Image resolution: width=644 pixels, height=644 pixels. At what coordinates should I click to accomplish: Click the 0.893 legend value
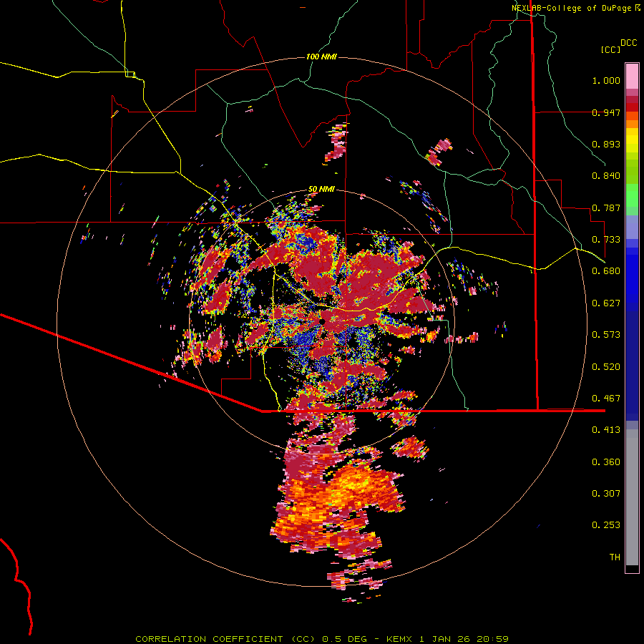606,144
